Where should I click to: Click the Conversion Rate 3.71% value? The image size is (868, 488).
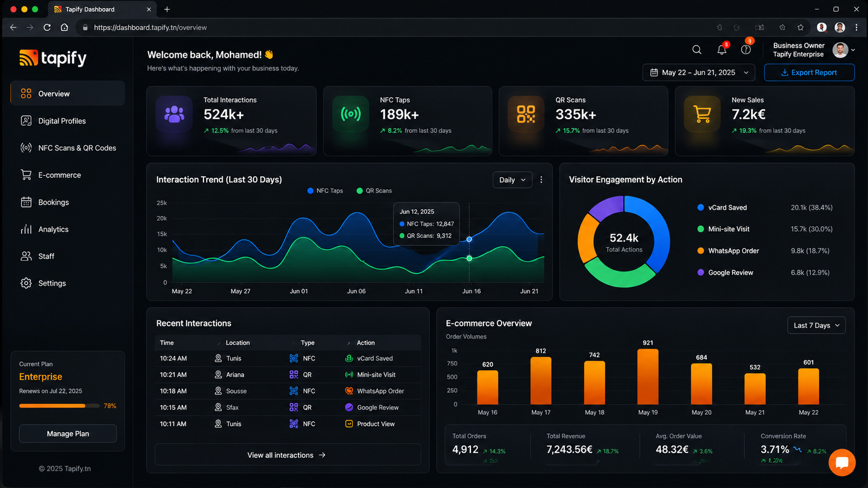point(775,450)
